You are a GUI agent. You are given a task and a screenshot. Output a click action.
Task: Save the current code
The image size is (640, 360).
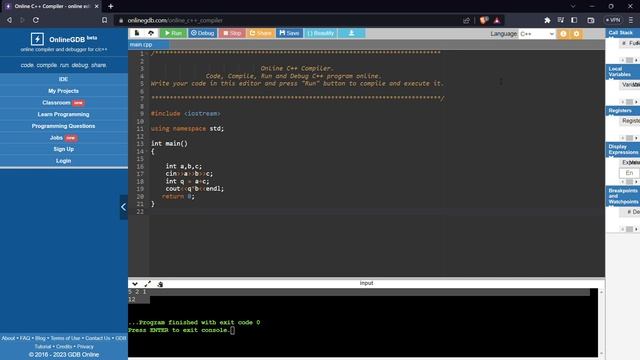tap(289, 33)
